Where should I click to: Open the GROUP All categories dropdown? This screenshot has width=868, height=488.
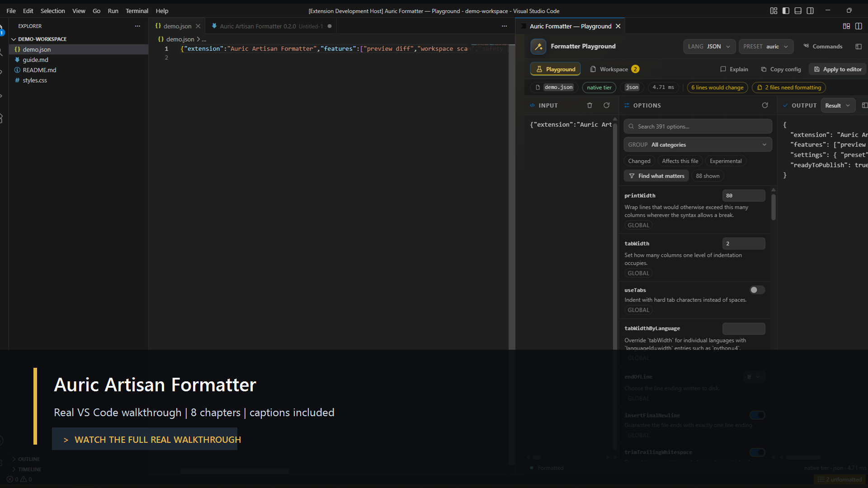click(698, 145)
